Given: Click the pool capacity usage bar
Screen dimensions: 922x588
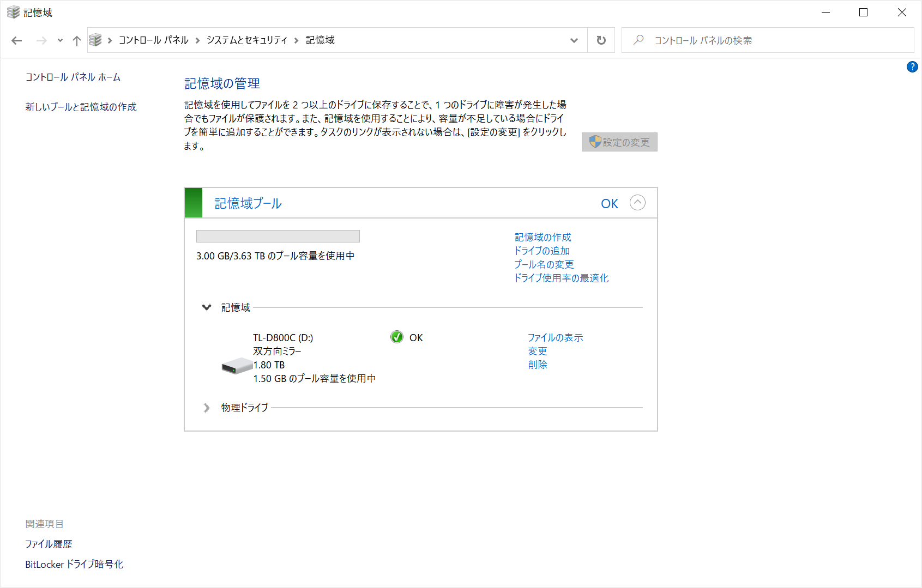Looking at the screenshot, I should (278, 236).
